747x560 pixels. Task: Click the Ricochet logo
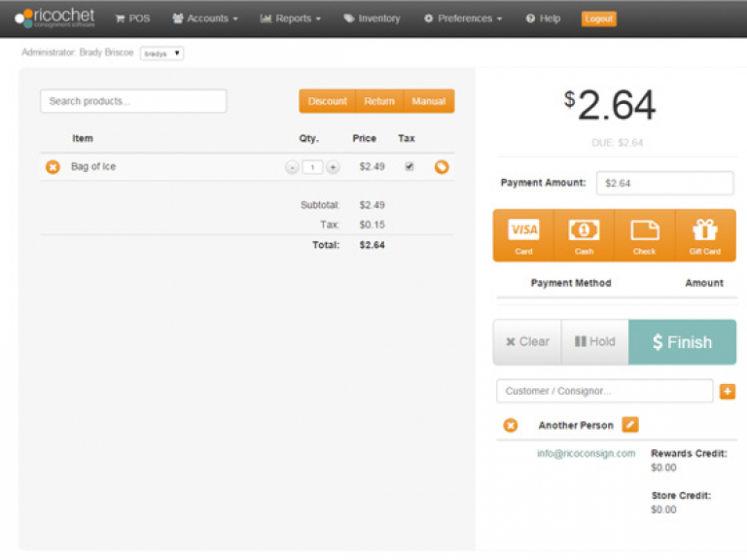tap(54, 18)
